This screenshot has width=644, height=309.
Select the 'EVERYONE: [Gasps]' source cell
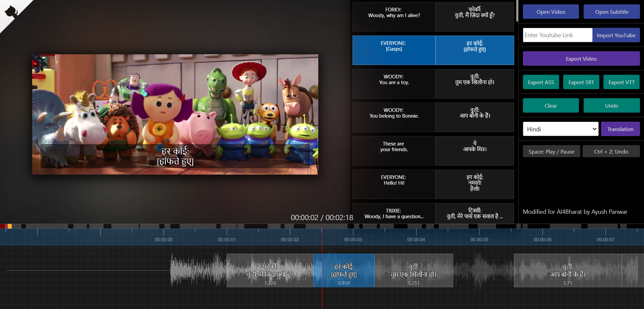(394, 50)
